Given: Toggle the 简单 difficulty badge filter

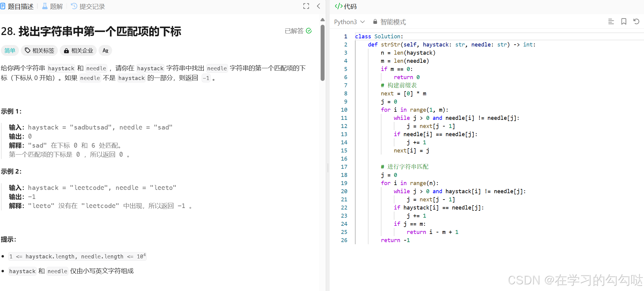Looking at the screenshot, I should coord(10,50).
